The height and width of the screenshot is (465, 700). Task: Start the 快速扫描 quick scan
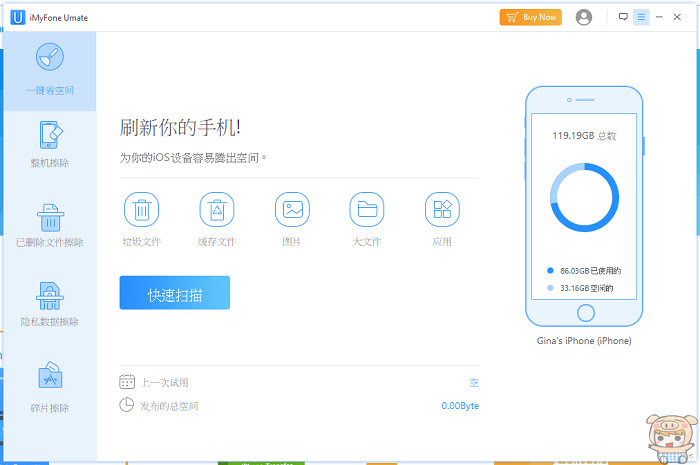pos(175,293)
